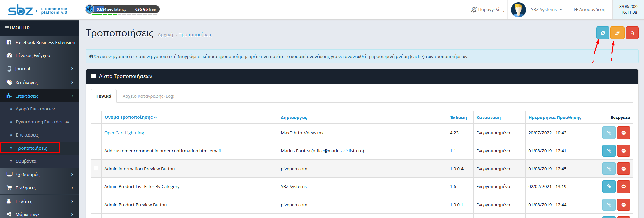The width and height of the screenshot is (644, 218).
Task: Switch to Αρχείο Καταγραφής (Log) tab
Action: [148, 96]
